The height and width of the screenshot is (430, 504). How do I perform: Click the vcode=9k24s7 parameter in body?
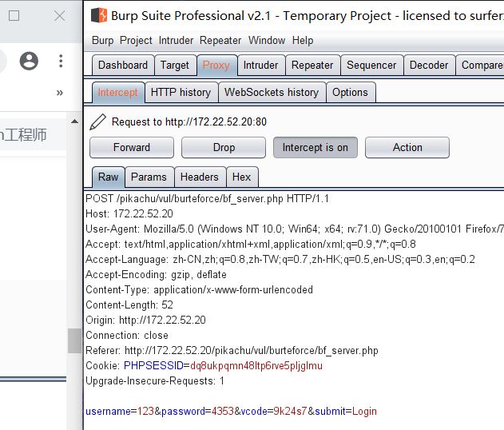(274, 412)
